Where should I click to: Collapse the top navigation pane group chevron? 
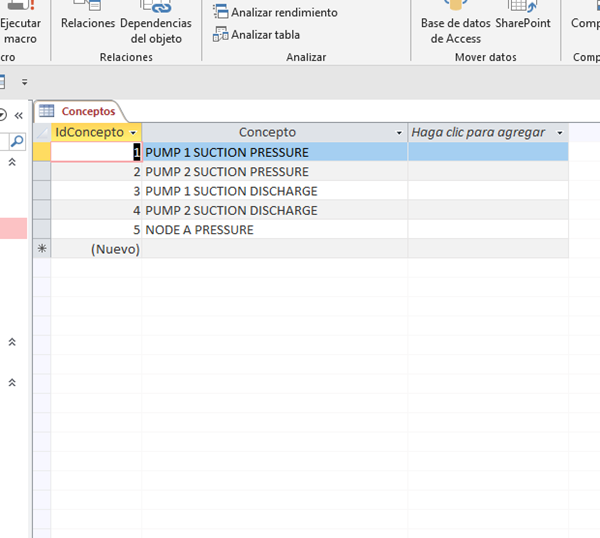click(12, 162)
